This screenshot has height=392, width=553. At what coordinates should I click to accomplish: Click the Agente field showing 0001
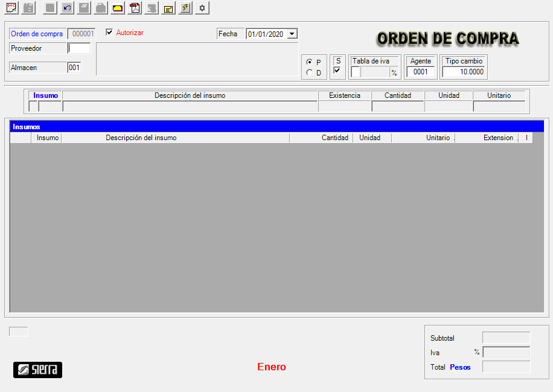(420, 72)
